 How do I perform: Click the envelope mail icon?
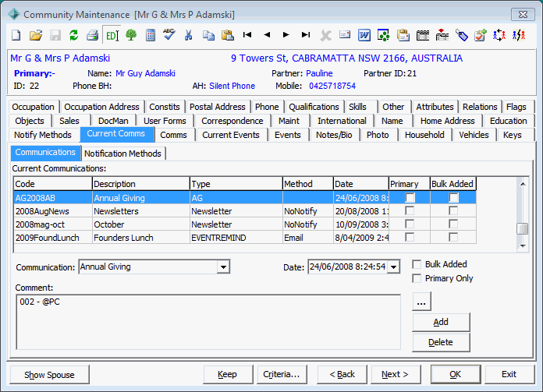pos(345,34)
